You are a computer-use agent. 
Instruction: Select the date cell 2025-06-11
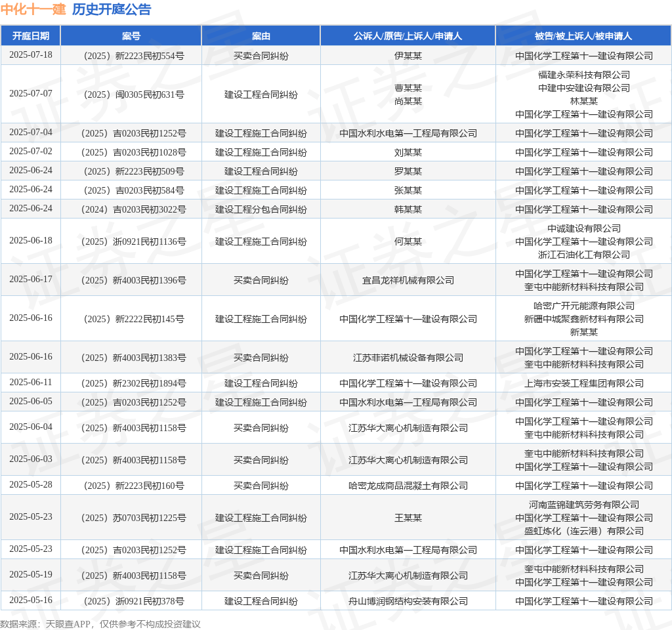(x=31, y=383)
